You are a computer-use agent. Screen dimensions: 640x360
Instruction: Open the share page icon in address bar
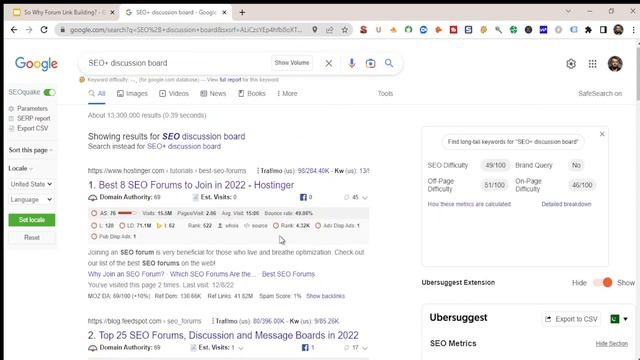329,30
